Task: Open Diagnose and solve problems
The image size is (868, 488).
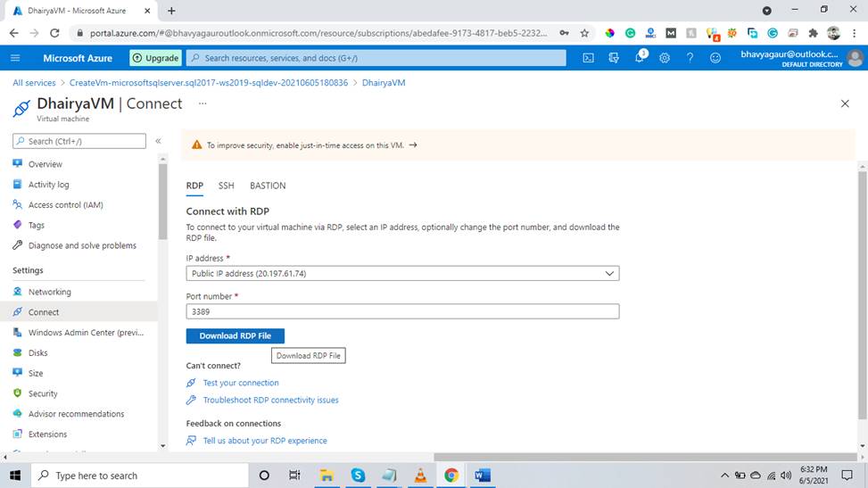Action: pos(82,245)
